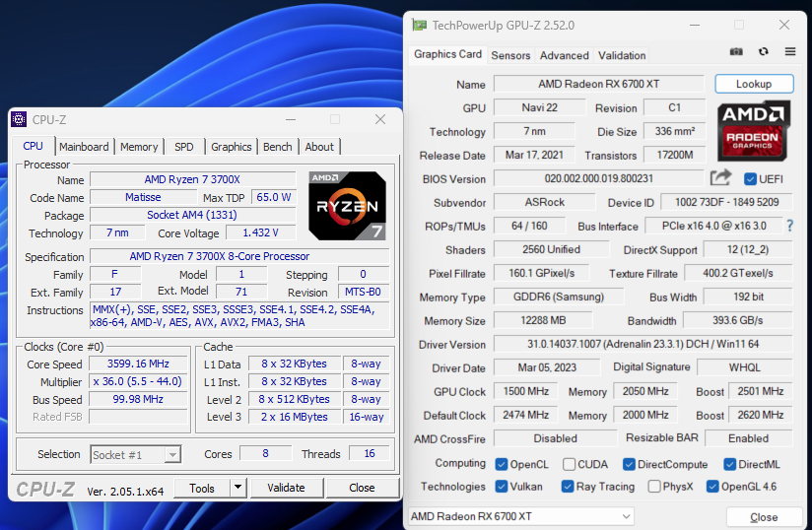
Task: Click the Bus Speed value 99.98 MHz
Action: (x=138, y=399)
